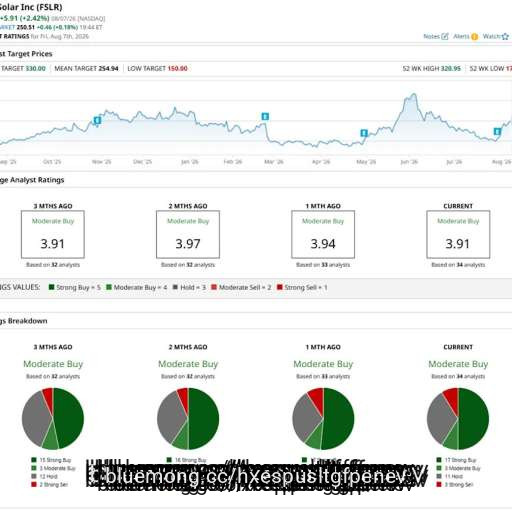
Task: Add to Watchlist using the star icon
Action: point(506,36)
